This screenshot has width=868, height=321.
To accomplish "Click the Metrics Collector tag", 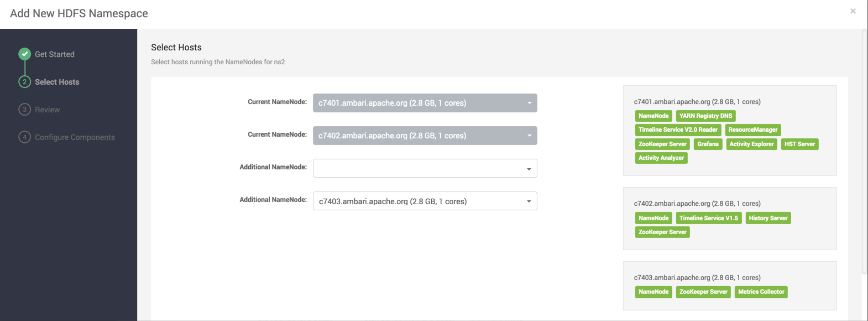I will [761, 292].
